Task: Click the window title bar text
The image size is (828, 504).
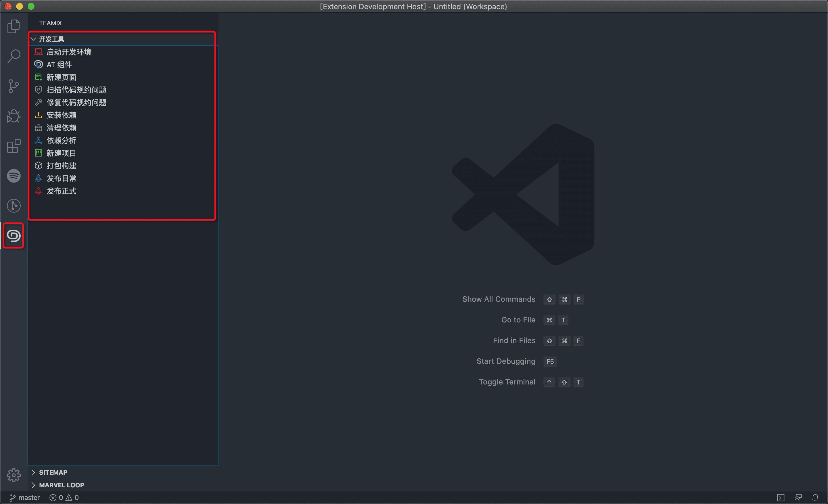Action: (413, 6)
